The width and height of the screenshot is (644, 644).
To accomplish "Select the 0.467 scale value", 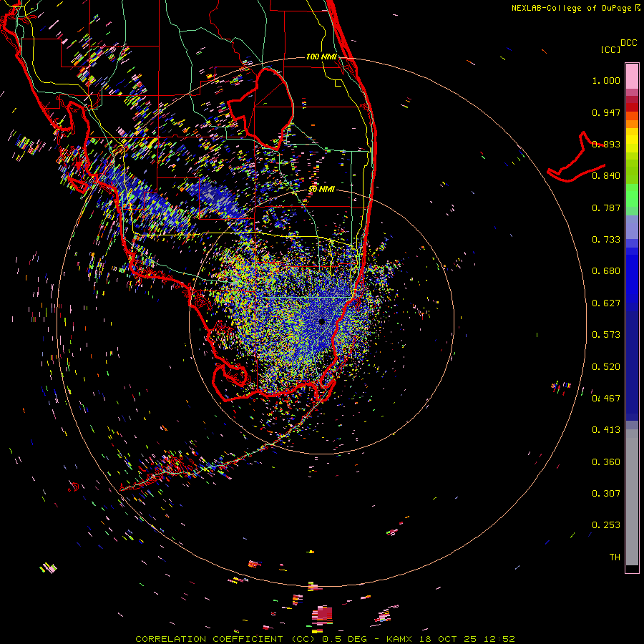I will click(x=606, y=399).
